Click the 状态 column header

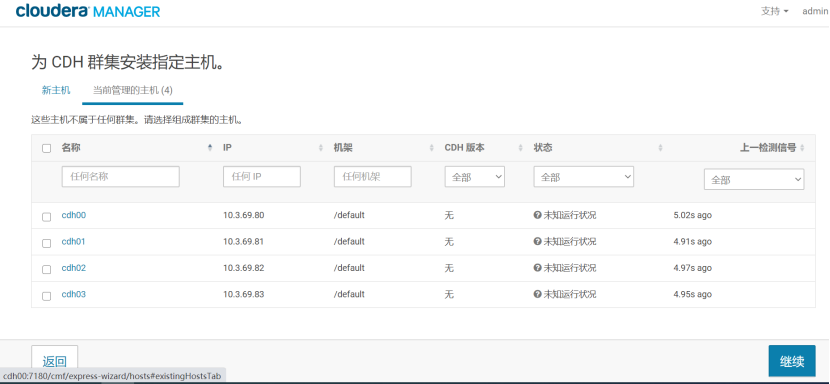543,148
